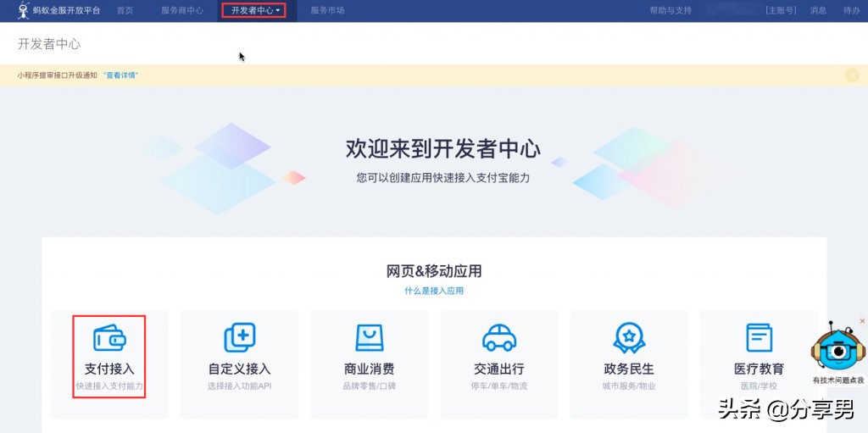The width and height of the screenshot is (868, 433).
Task: Click the wallet icon for 支付接入
Action: (x=109, y=338)
